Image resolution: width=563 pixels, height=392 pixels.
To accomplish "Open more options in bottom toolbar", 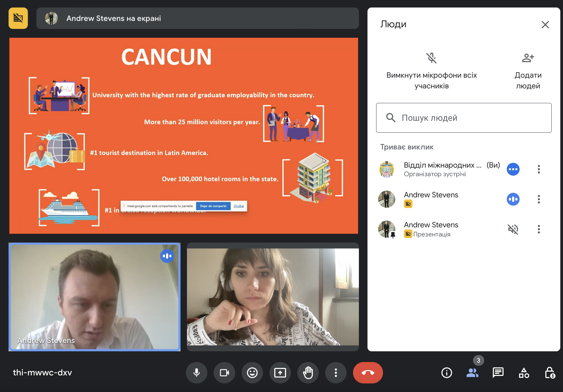I will 336,372.
